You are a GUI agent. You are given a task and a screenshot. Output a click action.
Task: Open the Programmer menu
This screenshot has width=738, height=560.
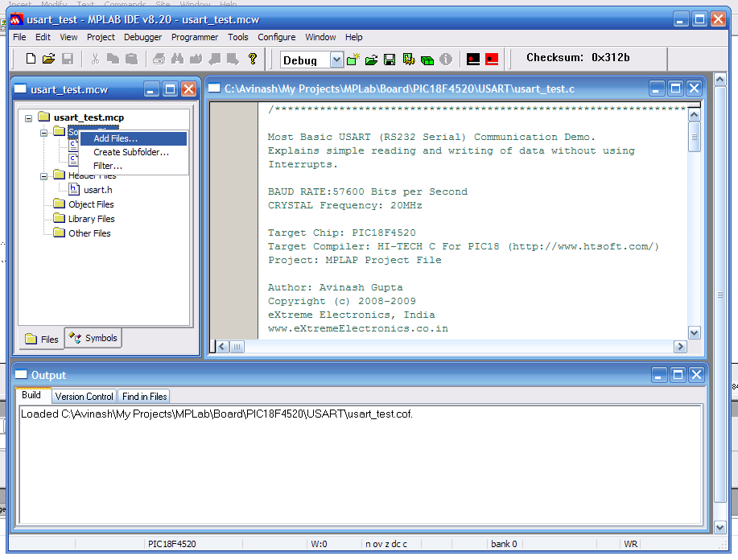click(x=195, y=37)
